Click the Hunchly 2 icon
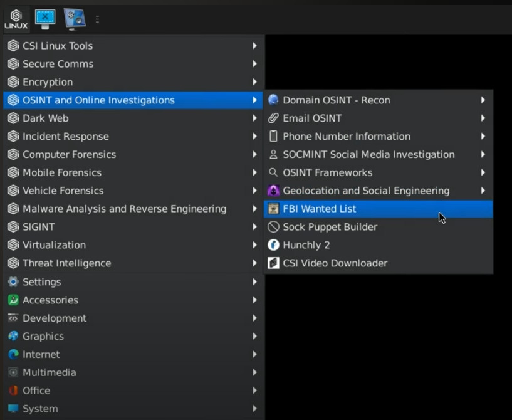Viewport: 512px width, 420px height. 273,245
